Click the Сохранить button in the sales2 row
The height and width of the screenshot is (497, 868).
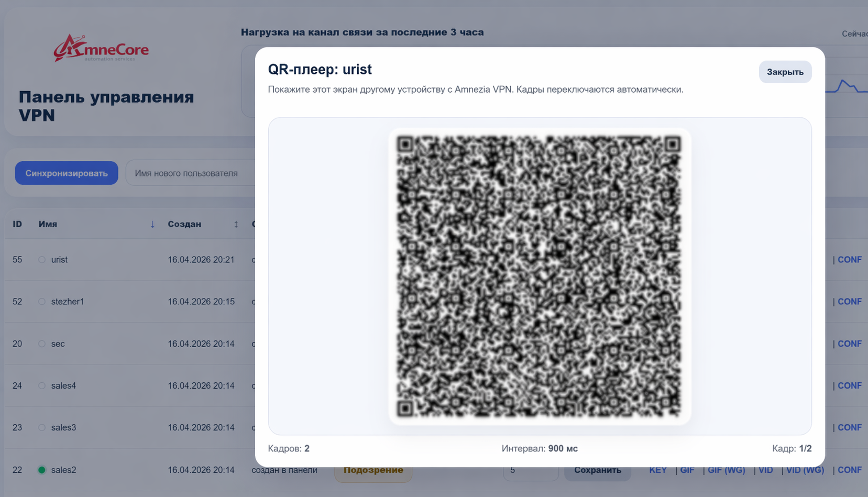(598, 470)
